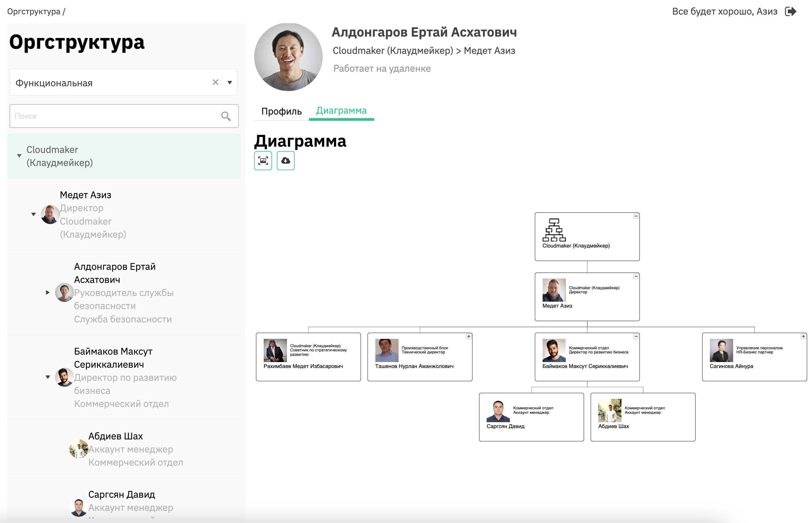Click 'HR-Бизнес партнер' label in diagram

[754, 352]
